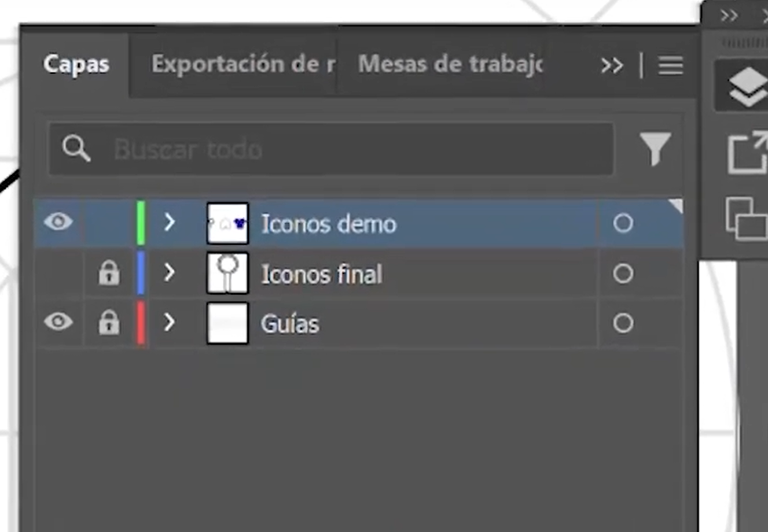Click the Buscar todo search field

[347, 149]
